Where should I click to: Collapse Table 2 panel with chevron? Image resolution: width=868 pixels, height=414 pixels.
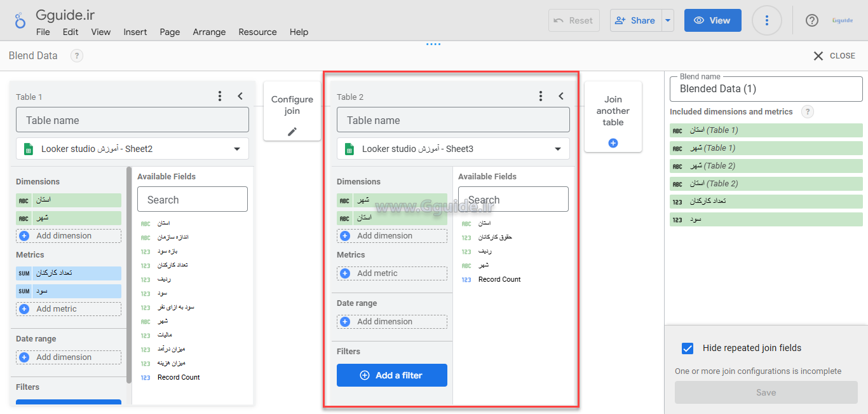pos(561,96)
